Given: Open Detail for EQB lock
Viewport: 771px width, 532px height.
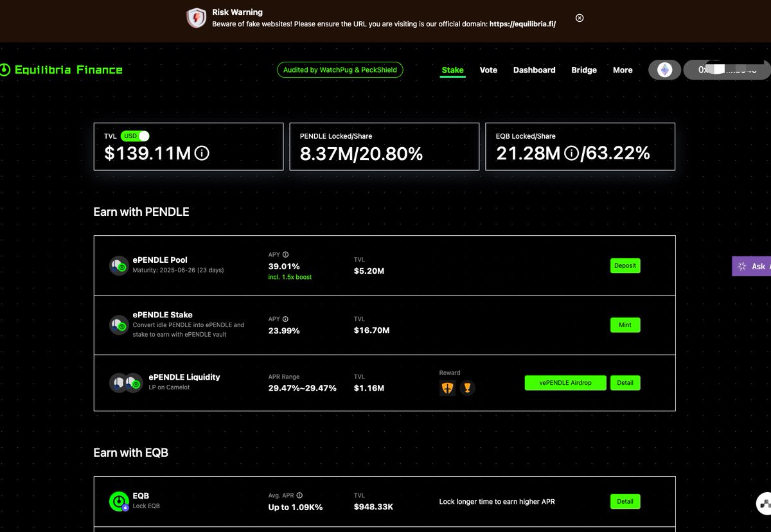Looking at the screenshot, I should pos(625,501).
